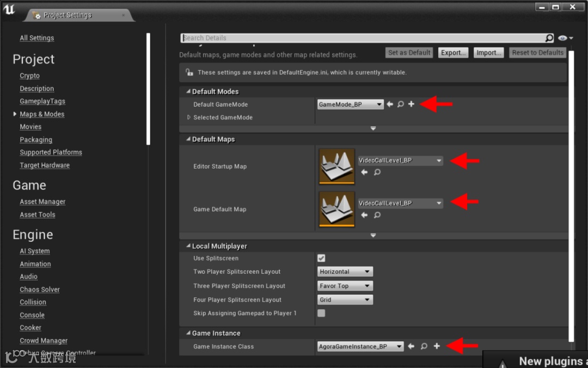
Task: Click the Export... button
Action: pos(453,52)
